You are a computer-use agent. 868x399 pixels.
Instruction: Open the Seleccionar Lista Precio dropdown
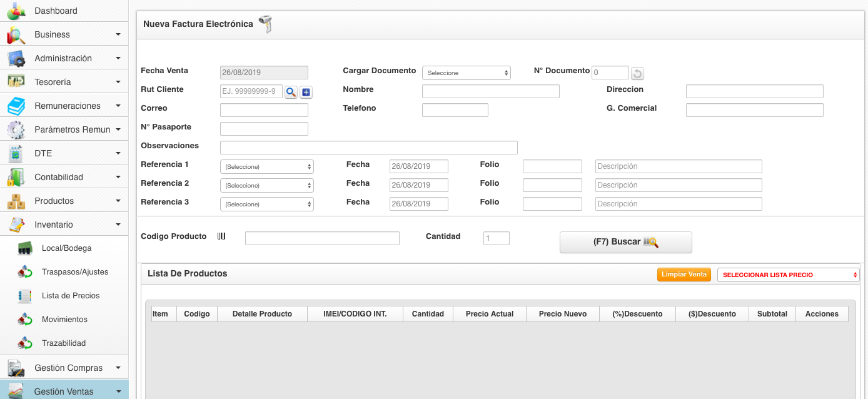tap(788, 275)
